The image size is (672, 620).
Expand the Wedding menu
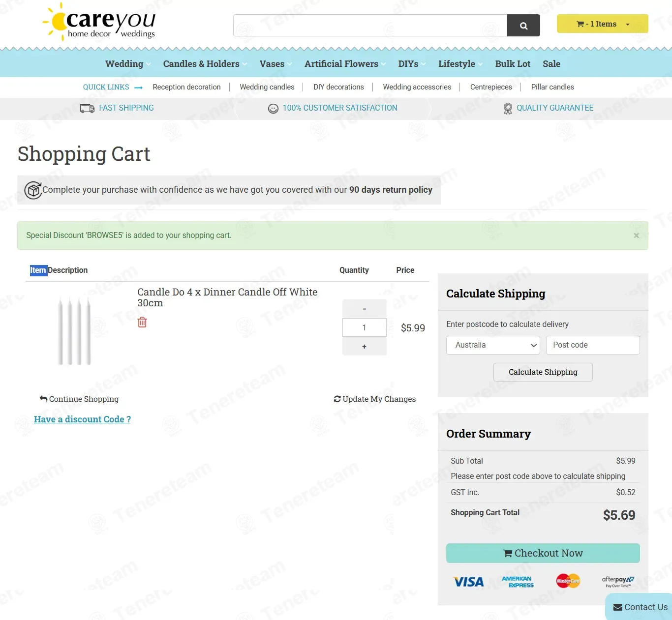(x=128, y=64)
